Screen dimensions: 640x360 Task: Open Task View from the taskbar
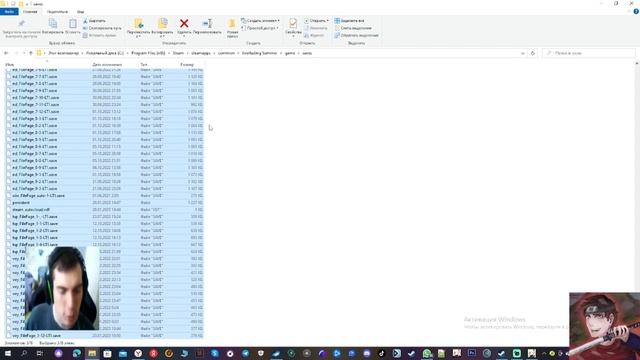(x=40, y=353)
